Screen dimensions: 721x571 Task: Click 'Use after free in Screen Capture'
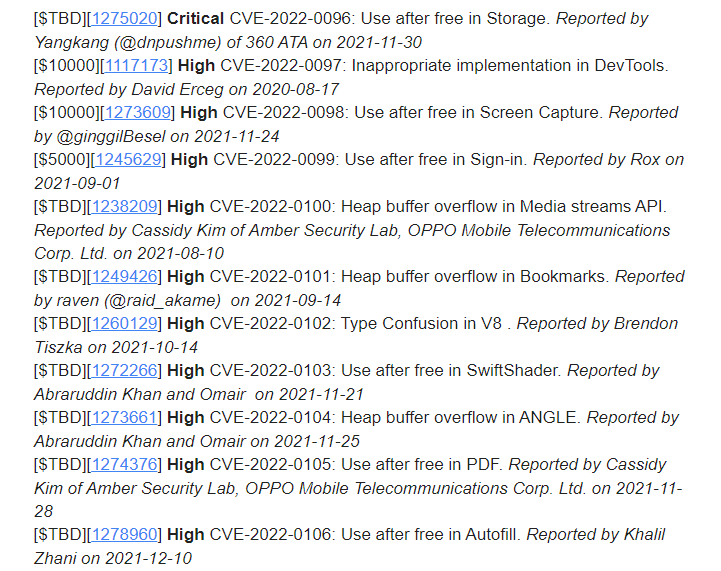pyautogui.click(x=477, y=112)
